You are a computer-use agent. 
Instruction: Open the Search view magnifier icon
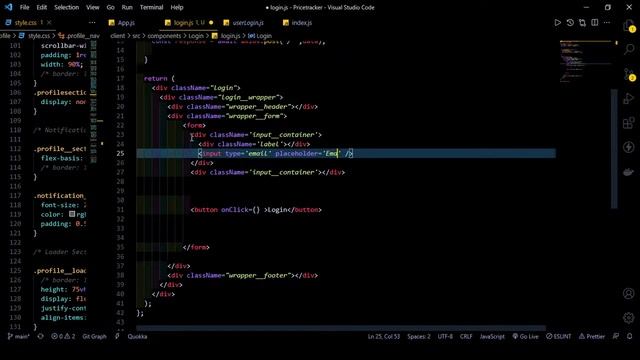(x=629, y=49)
